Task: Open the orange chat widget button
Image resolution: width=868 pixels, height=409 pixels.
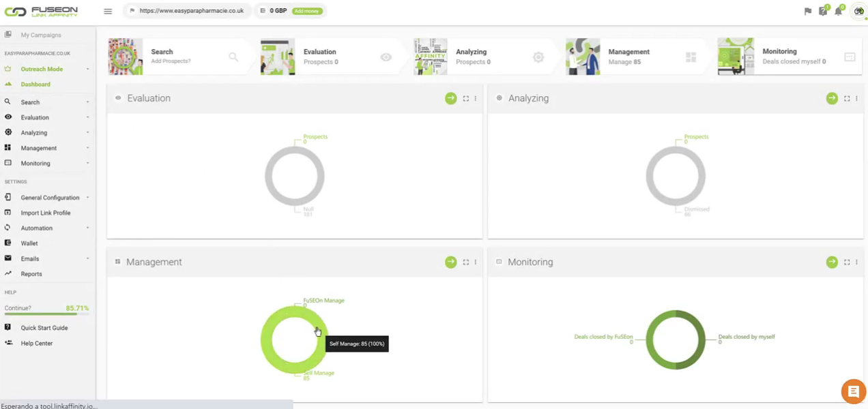Action: [852, 391]
